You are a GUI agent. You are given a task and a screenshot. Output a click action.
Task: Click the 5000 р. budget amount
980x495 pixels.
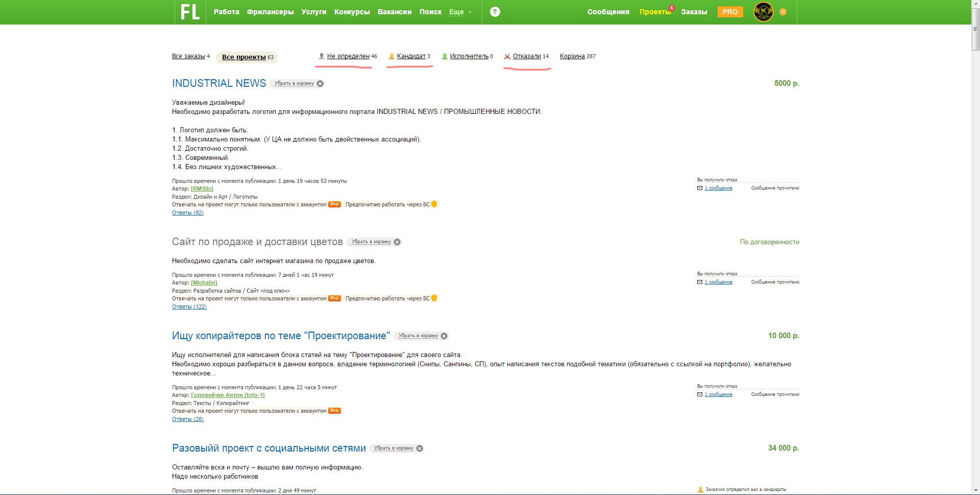click(787, 83)
